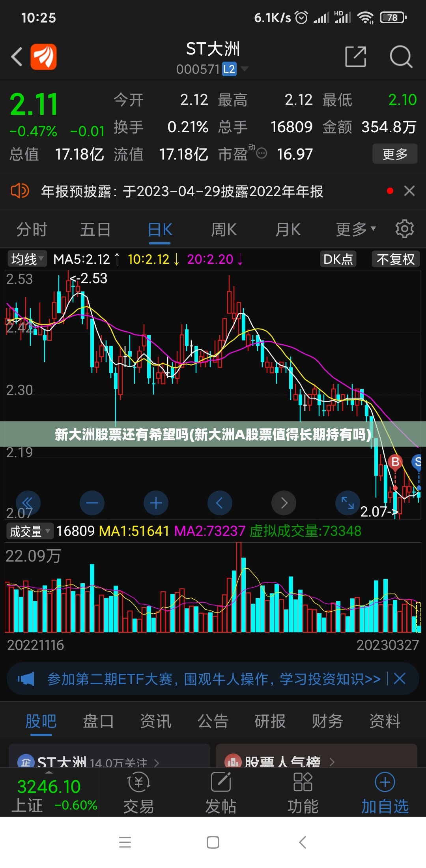Zoom out chart with minus button
The image size is (426, 868).
pyautogui.click(x=92, y=503)
